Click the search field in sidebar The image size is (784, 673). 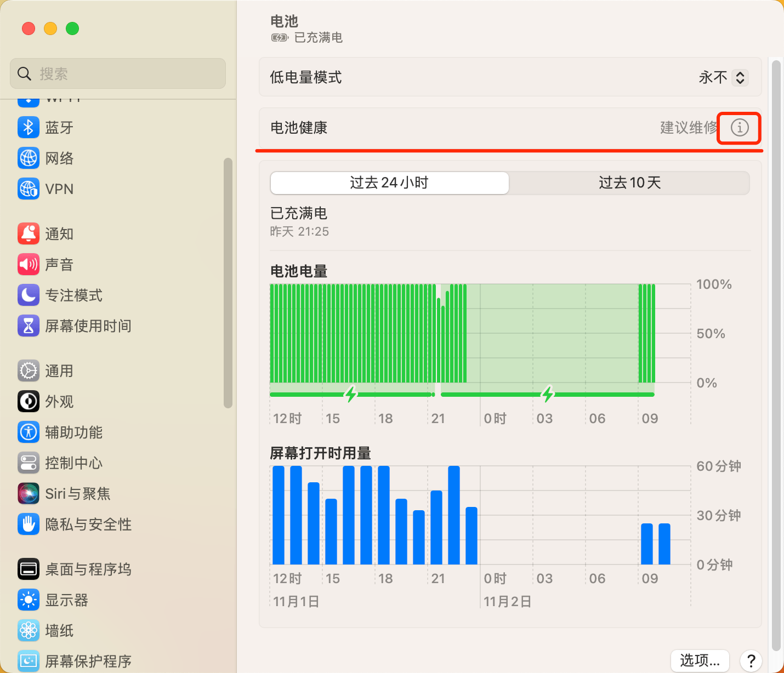tap(118, 73)
